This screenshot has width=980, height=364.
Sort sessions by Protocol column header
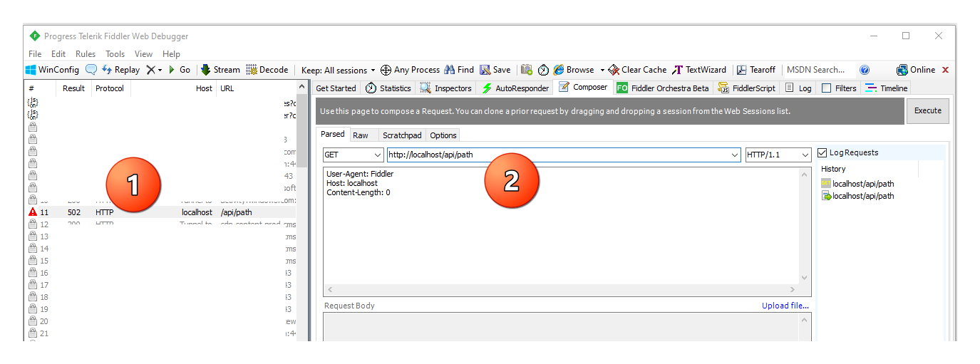[x=110, y=88]
